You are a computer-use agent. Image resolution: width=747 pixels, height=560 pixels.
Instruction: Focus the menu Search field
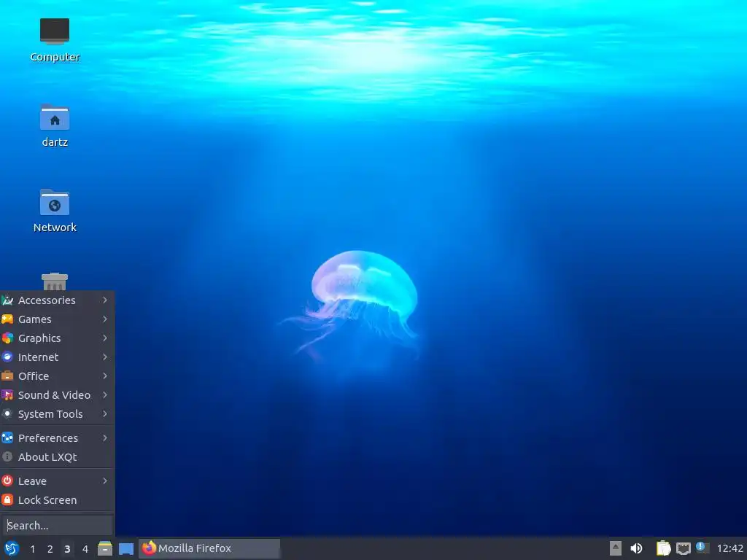(x=57, y=525)
